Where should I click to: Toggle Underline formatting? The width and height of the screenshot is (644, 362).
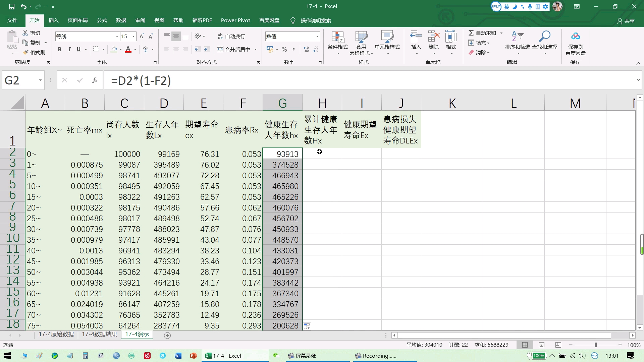[x=77, y=49]
